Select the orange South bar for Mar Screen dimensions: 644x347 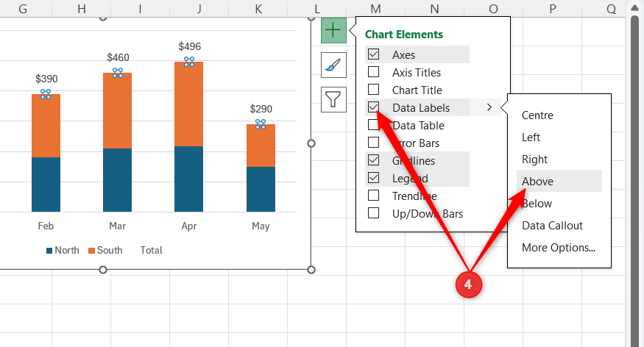(118, 111)
